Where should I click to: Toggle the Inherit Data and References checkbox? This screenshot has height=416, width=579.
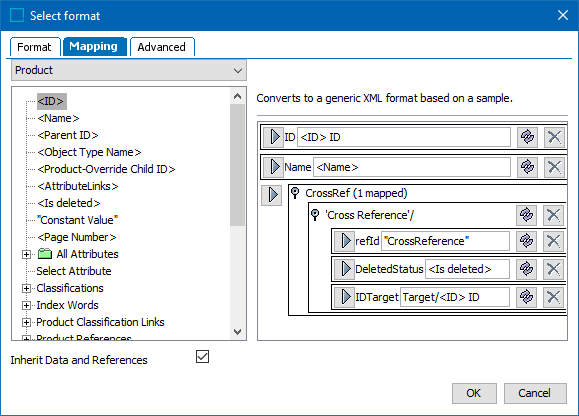[x=202, y=357]
